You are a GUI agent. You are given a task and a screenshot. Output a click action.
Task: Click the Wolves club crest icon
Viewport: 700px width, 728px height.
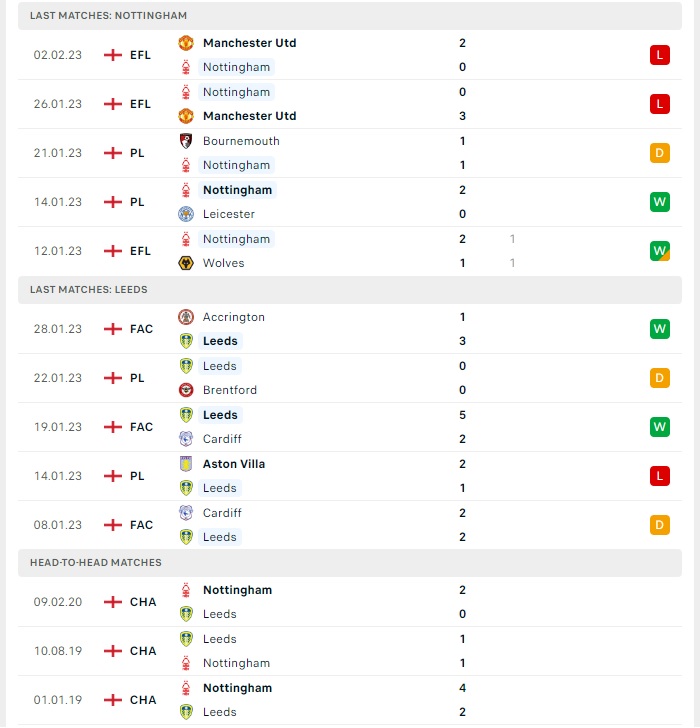coord(186,263)
